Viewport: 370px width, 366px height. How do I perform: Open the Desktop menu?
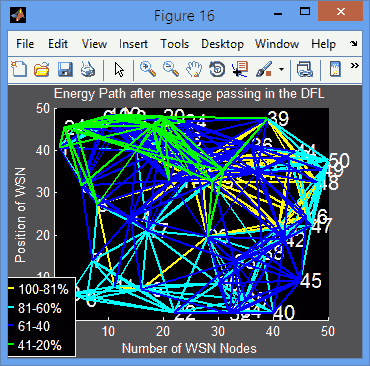coord(222,44)
